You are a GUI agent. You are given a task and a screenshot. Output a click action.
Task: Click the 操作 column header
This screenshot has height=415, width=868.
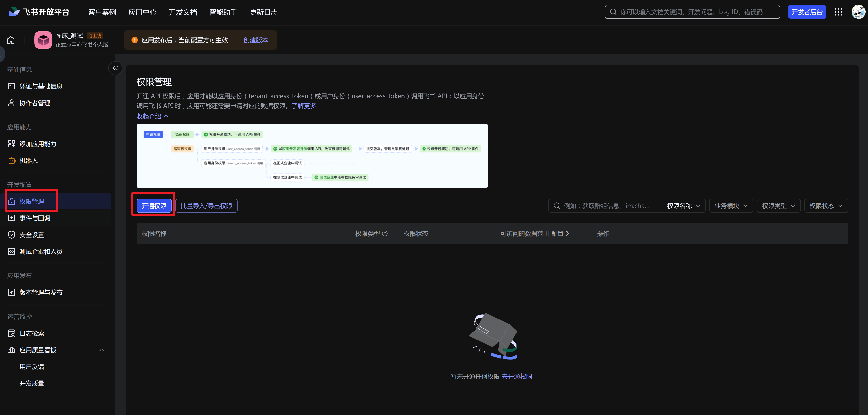click(x=603, y=233)
